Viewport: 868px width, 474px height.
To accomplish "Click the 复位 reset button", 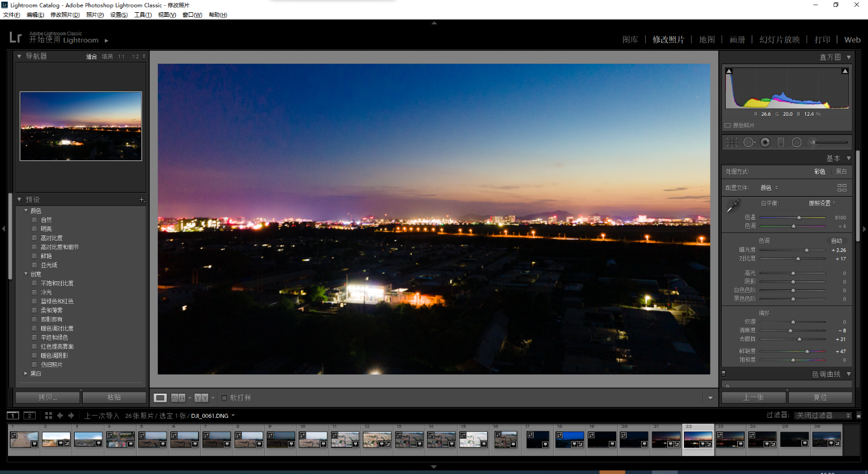I will coord(820,398).
